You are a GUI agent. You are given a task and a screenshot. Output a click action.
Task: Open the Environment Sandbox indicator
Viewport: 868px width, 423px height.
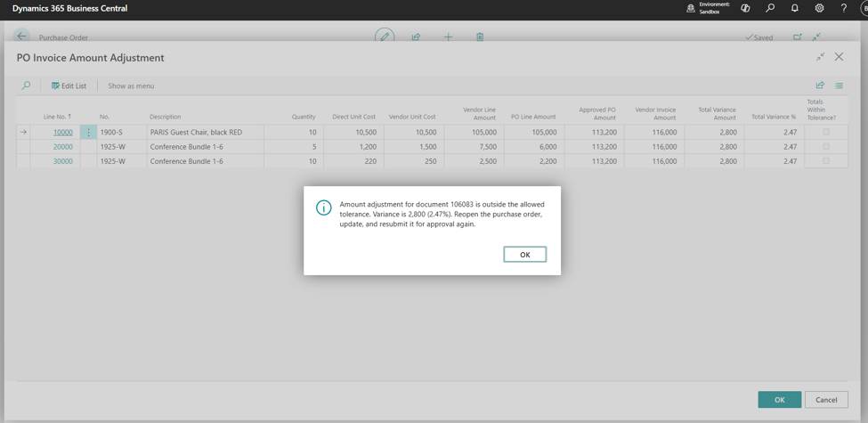708,8
